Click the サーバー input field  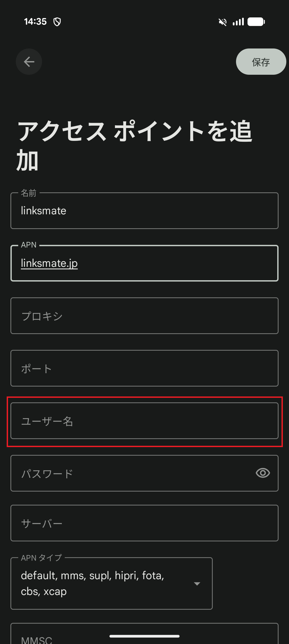[144, 523]
